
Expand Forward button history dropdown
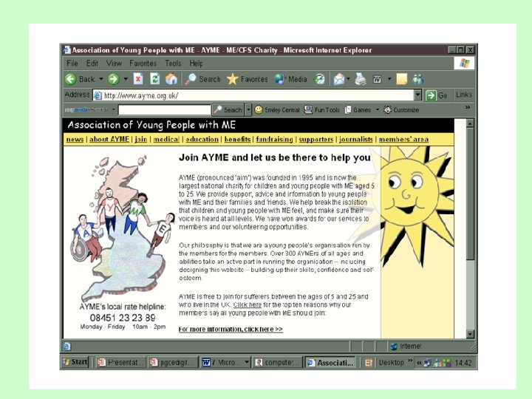pos(126,79)
